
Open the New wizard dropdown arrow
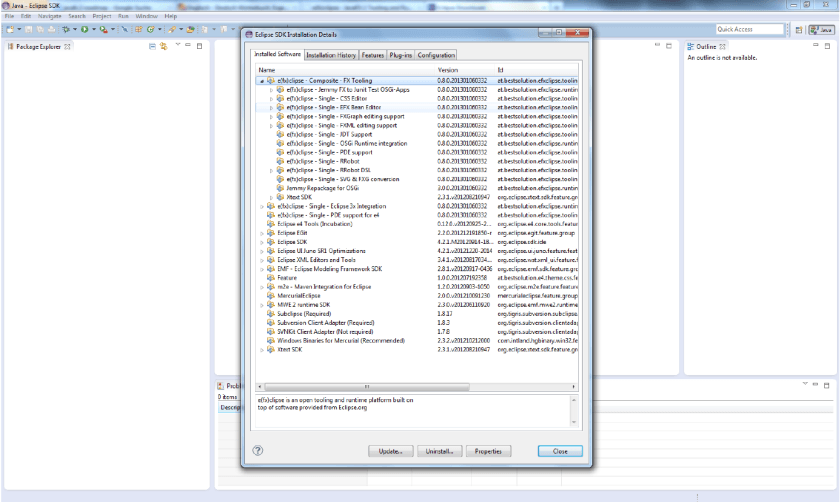[19, 29]
